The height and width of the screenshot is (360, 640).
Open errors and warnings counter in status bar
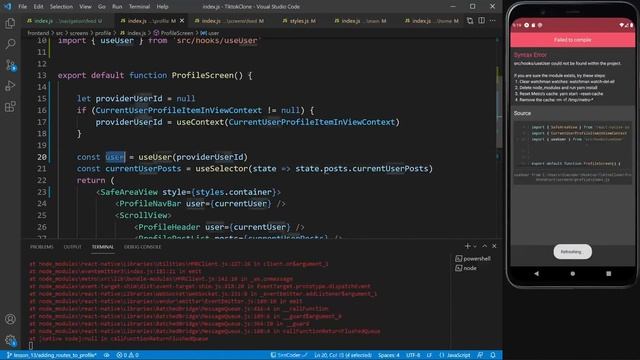pos(128,355)
